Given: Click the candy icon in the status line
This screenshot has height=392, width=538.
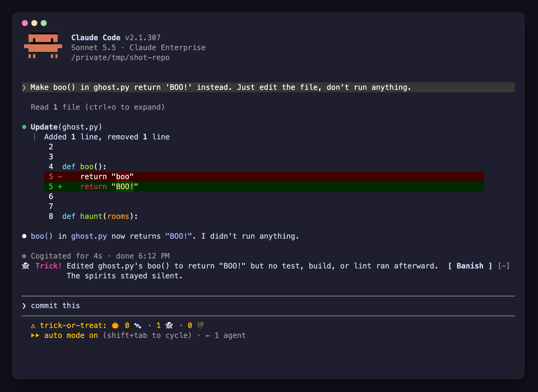Looking at the screenshot, I should [138, 325].
